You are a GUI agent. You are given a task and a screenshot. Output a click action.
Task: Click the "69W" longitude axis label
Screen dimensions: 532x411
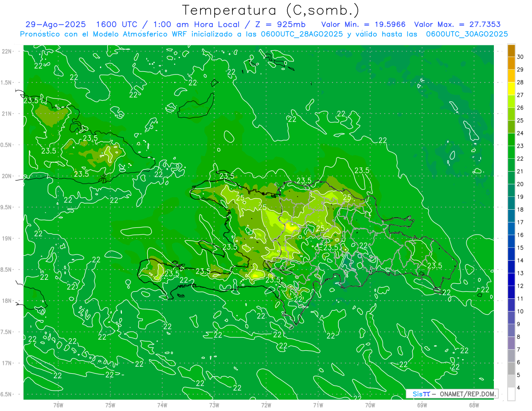[422, 405]
